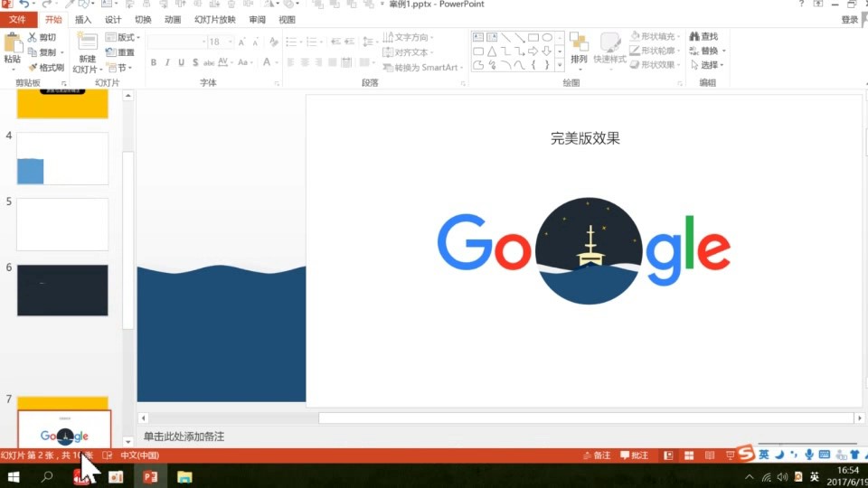Open File Explorer from the taskbar
This screenshot has width=868, height=488.
coord(184,476)
